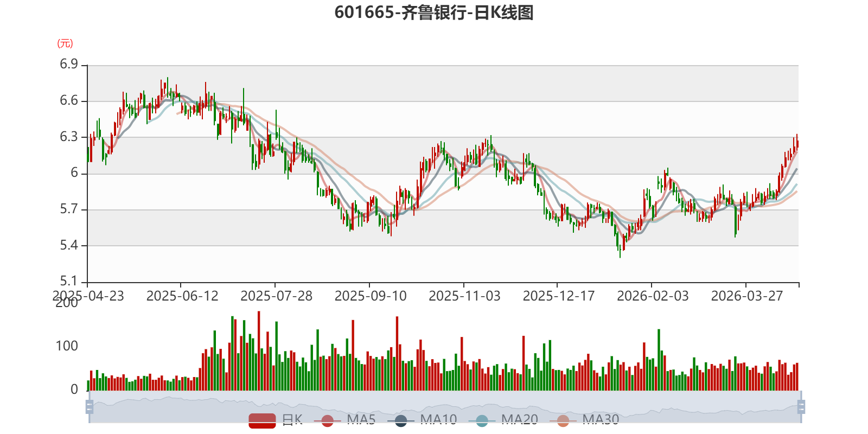Toggle the MA30 legend entry
868x434 pixels.
(x=584, y=420)
